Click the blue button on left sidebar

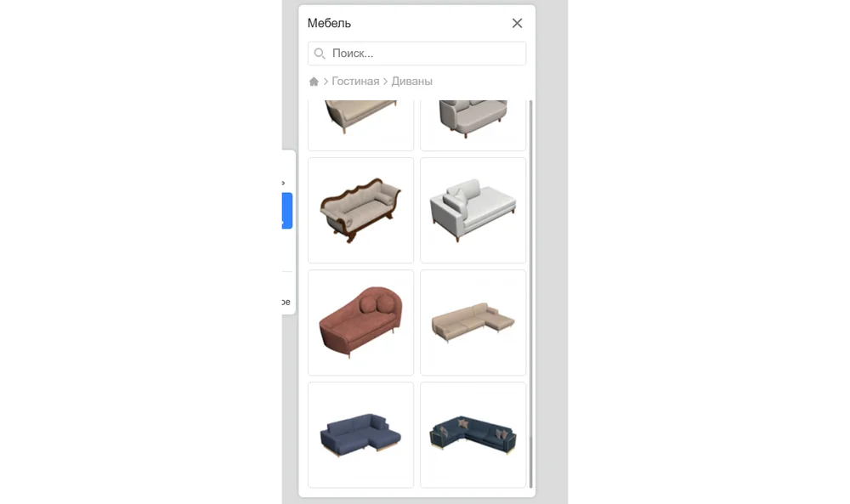287,210
